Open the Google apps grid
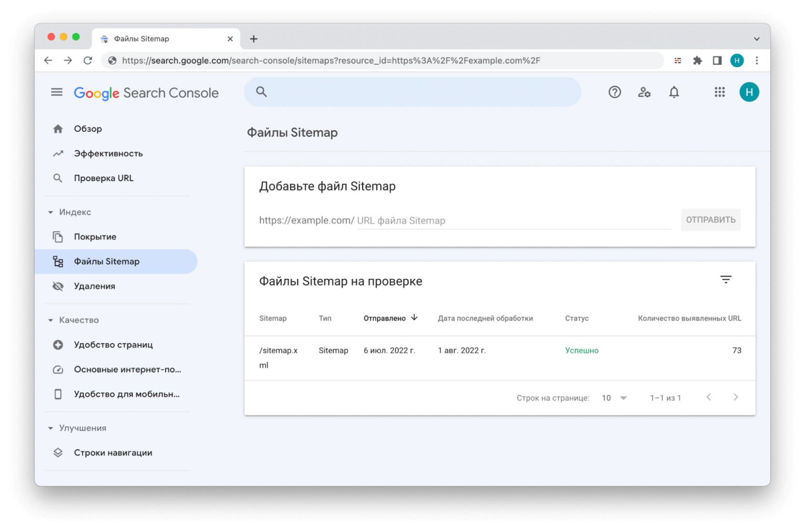This screenshot has width=805, height=532. tap(720, 92)
